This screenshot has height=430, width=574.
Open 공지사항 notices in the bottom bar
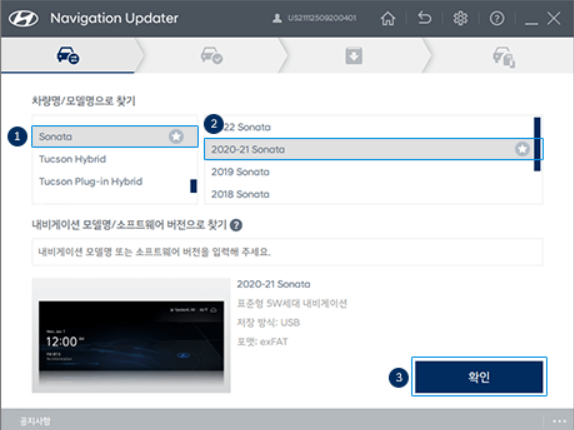click(x=35, y=421)
